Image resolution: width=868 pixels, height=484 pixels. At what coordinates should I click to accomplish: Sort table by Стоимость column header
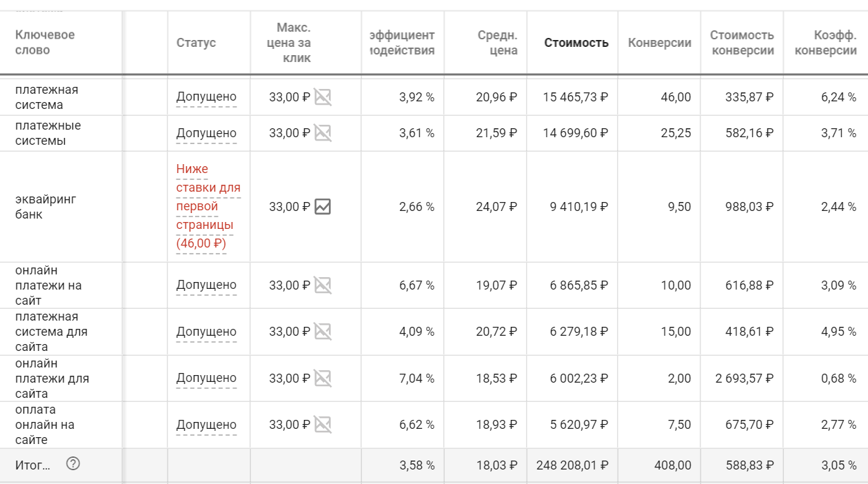pos(576,43)
